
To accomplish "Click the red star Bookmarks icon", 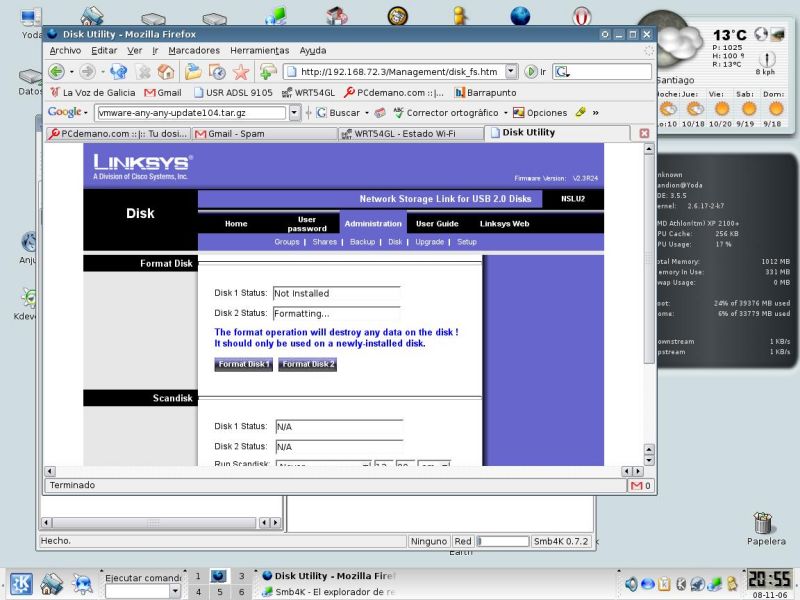I will pos(241,72).
